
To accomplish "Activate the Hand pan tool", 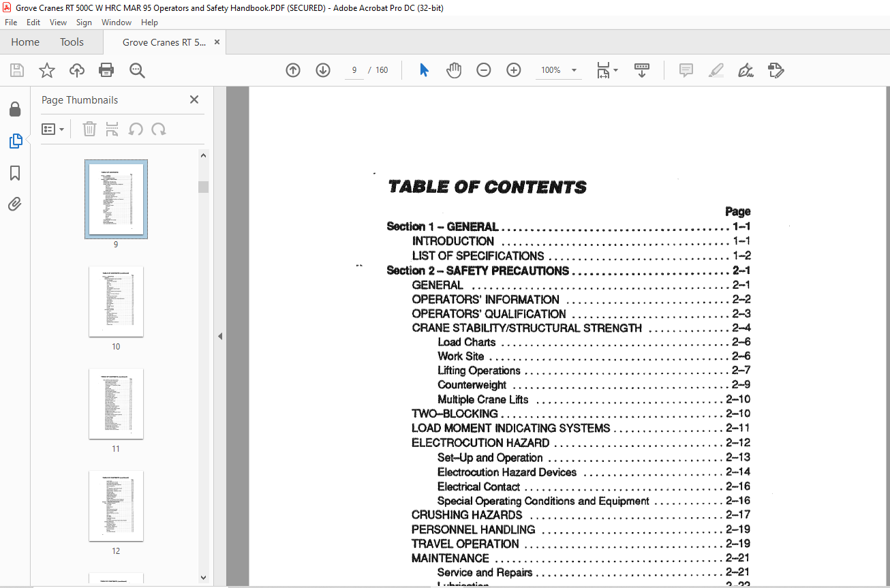I will coord(454,70).
